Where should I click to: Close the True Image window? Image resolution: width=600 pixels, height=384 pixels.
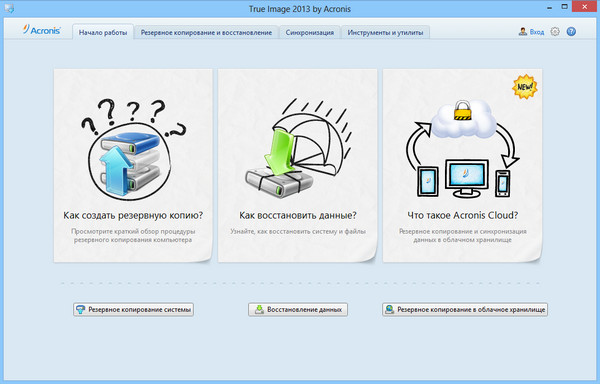pyautogui.click(x=585, y=7)
